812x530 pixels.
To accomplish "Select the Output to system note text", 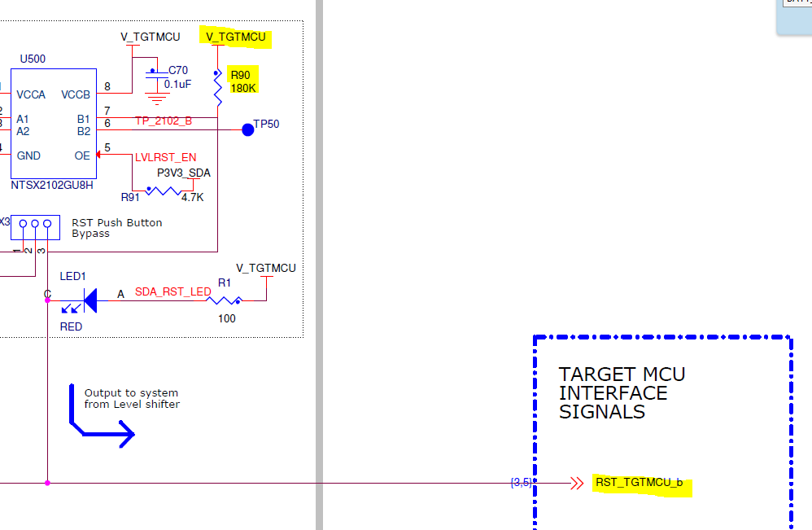I will 132,399.
